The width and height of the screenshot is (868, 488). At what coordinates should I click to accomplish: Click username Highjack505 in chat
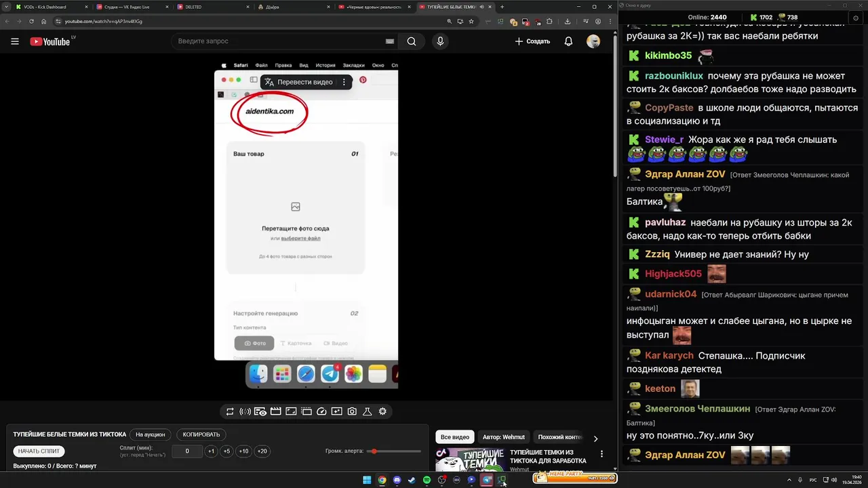(673, 274)
